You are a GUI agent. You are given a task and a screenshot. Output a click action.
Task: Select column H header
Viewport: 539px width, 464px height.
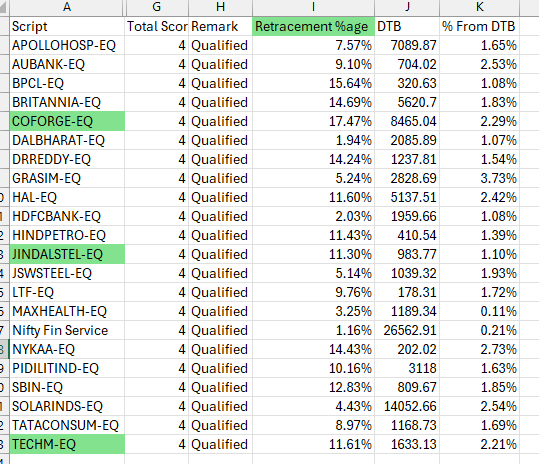(220, 7)
